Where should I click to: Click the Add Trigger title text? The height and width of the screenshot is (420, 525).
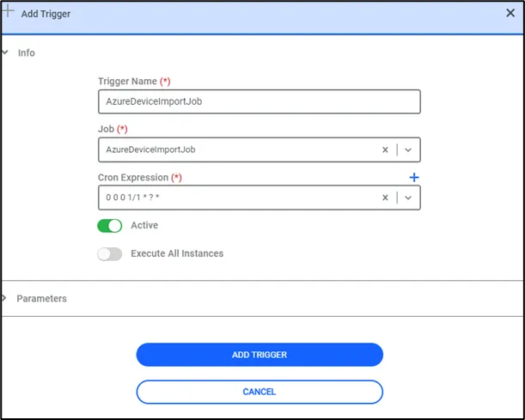tap(46, 14)
